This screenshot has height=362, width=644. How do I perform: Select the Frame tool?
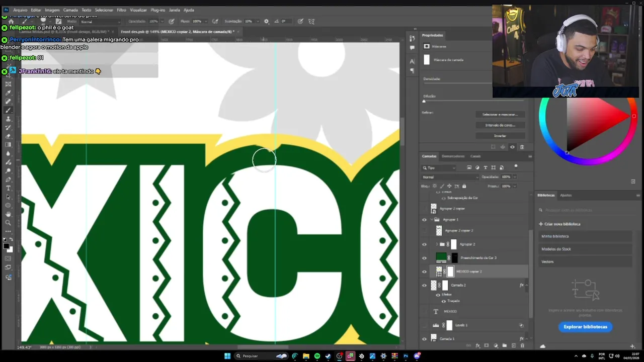tap(8, 84)
